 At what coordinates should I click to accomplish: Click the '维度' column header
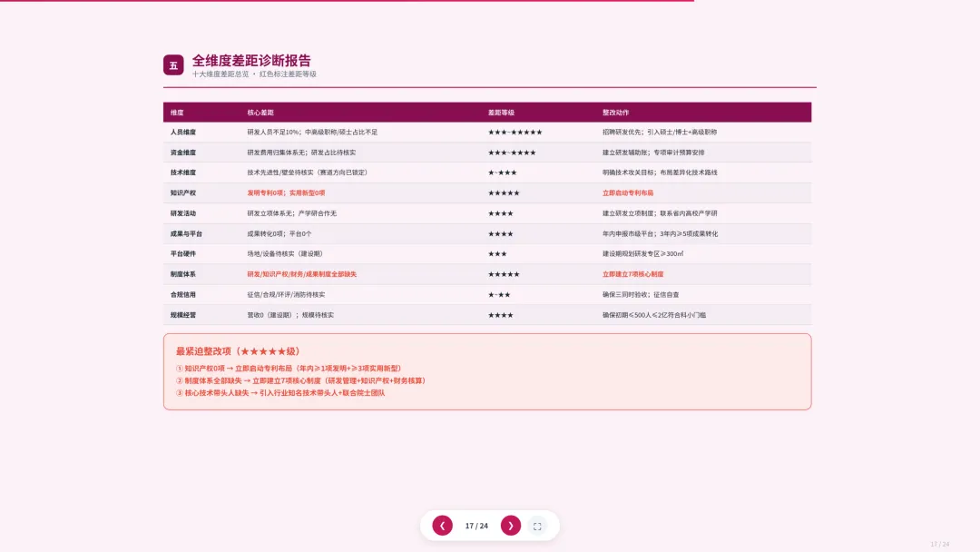(177, 113)
